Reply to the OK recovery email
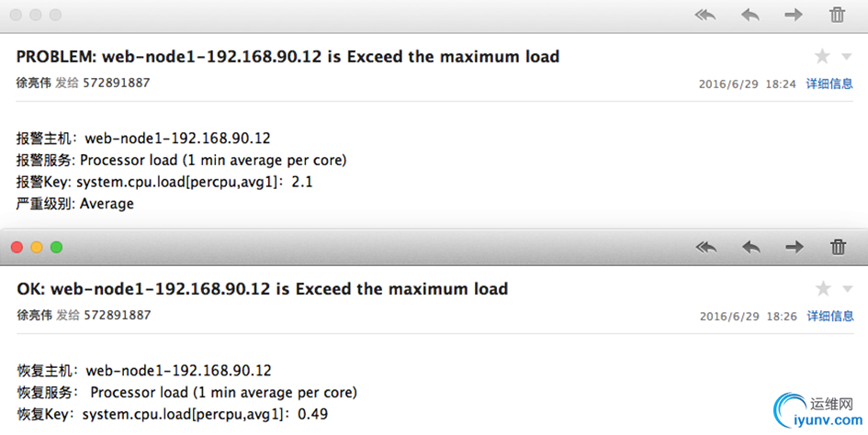This screenshot has height=435, width=868. pyautogui.click(x=750, y=247)
